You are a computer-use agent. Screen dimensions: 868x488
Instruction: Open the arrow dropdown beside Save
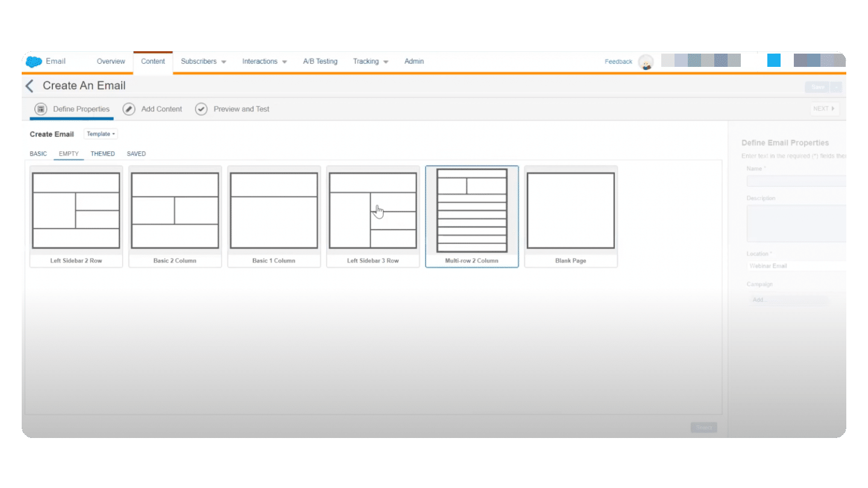tap(836, 87)
